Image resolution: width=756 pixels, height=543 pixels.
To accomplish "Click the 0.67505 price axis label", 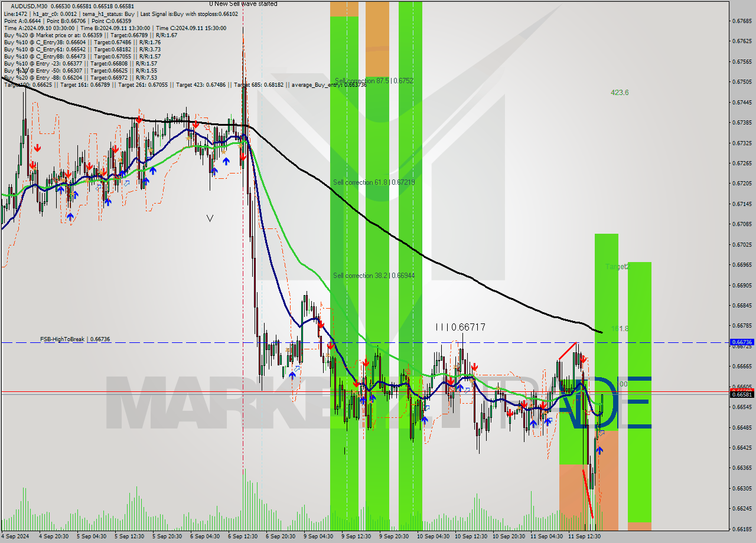I will coord(742,82).
